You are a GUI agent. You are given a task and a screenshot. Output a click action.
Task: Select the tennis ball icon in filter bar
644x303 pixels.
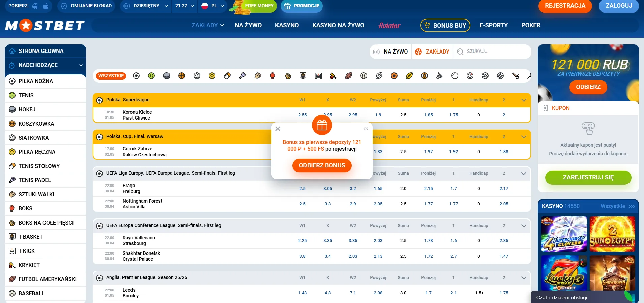[151, 76]
